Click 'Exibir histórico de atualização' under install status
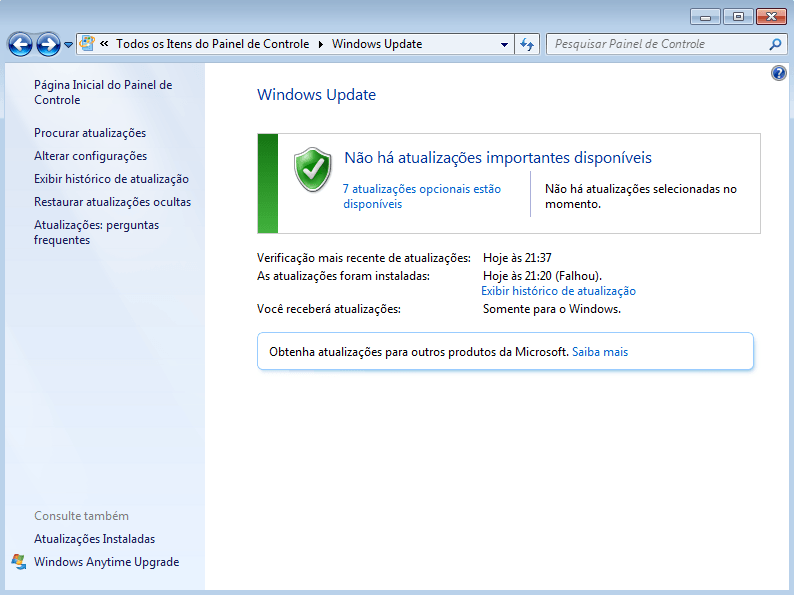 (x=559, y=291)
